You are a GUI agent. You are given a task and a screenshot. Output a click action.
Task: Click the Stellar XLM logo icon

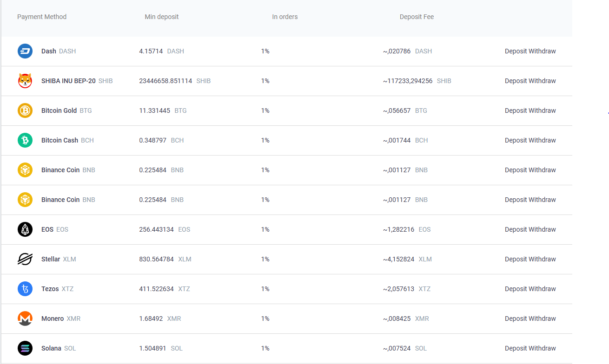pyautogui.click(x=25, y=259)
